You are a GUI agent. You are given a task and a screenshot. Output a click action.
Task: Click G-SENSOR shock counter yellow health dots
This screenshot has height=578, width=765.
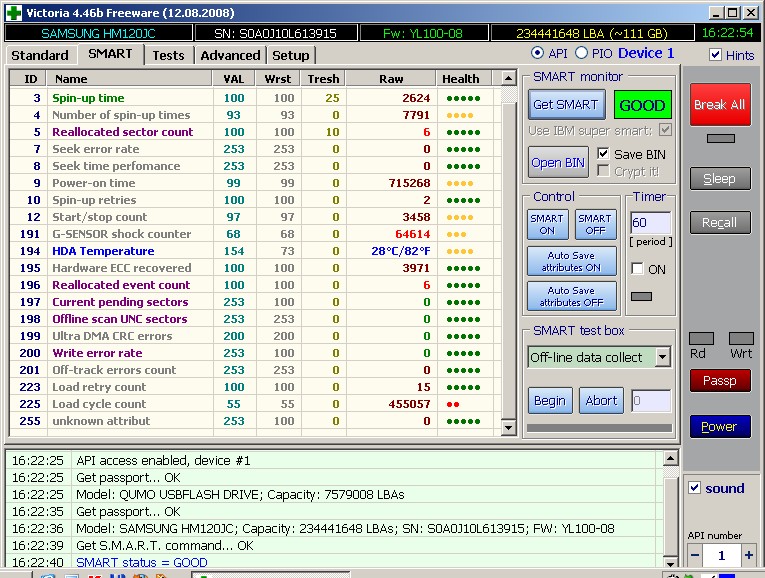pos(456,234)
